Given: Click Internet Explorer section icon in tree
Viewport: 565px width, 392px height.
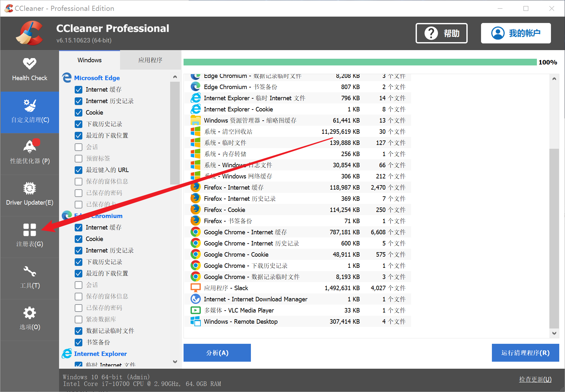Looking at the screenshot, I should pos(67,353).
